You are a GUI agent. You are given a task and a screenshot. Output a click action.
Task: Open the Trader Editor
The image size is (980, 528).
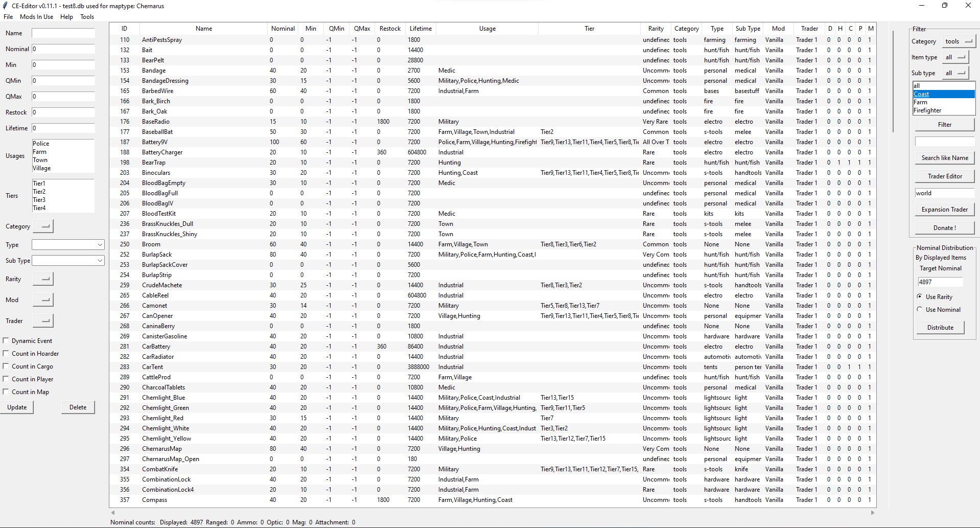tap(945, 176)
